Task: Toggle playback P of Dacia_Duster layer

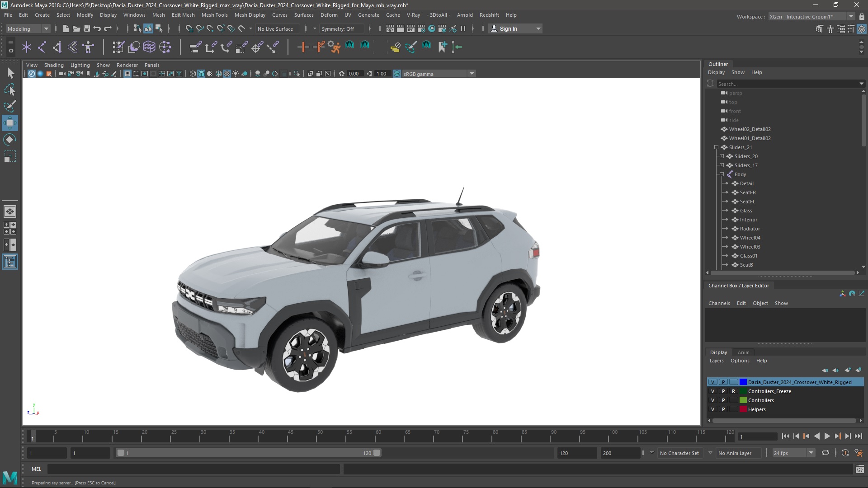Action: click(x=723, y=382)
